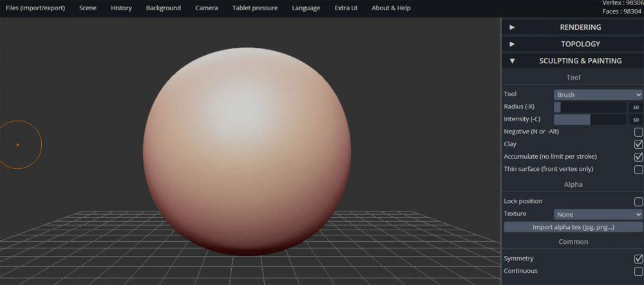Open the About & Help menu
The width and height of the screenshot is (644, 285).
[x=391, y=8]
